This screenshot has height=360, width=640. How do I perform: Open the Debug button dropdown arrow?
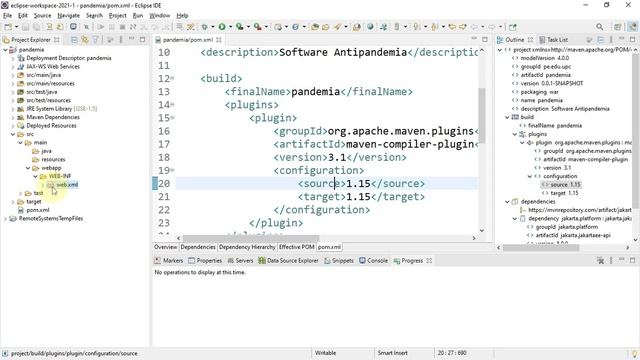[x=212, y=27]
